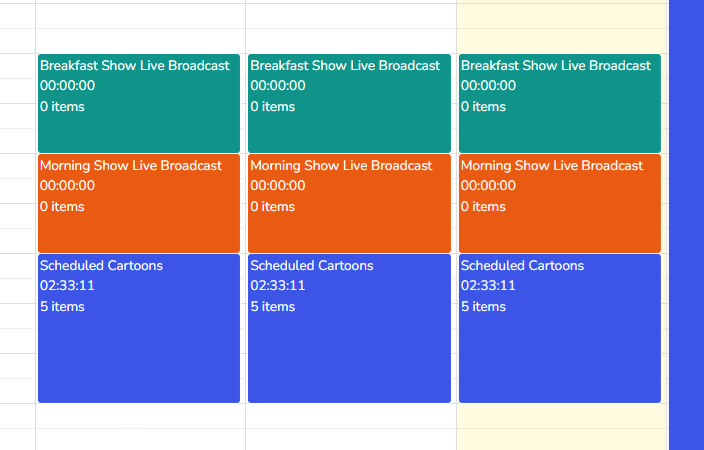Open Breakfast Show Live Broadcast in first column
This screenshot has width=704, height=450.
139,103
